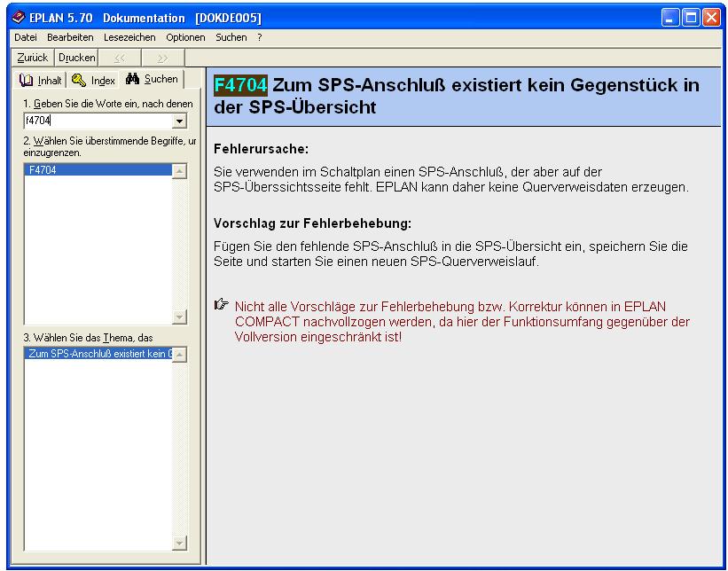
Task: Click the Drucken button
Action: [76, 58]
